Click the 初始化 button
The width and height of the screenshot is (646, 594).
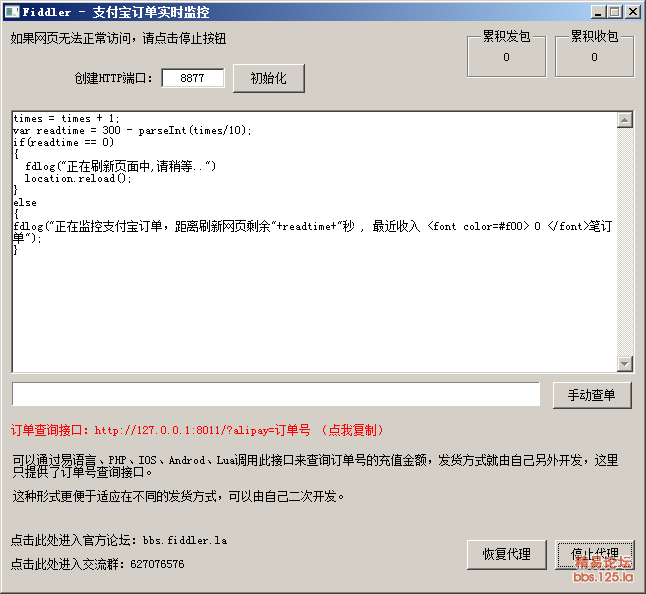269,78
